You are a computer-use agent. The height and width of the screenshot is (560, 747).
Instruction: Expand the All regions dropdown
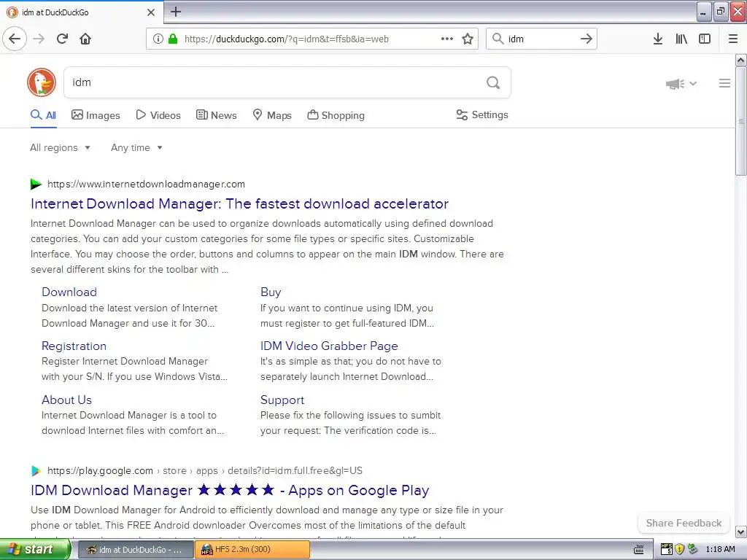coord(60,147)
